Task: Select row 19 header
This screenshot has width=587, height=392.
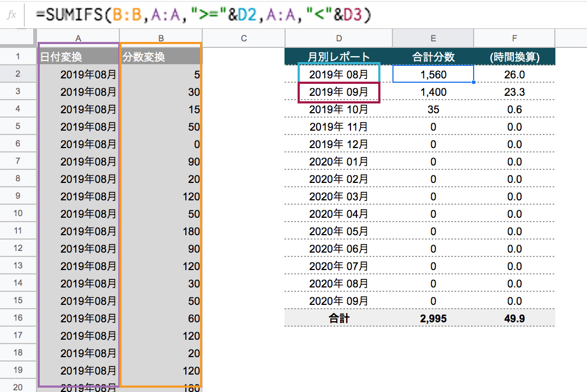Action: click(18, 370)
